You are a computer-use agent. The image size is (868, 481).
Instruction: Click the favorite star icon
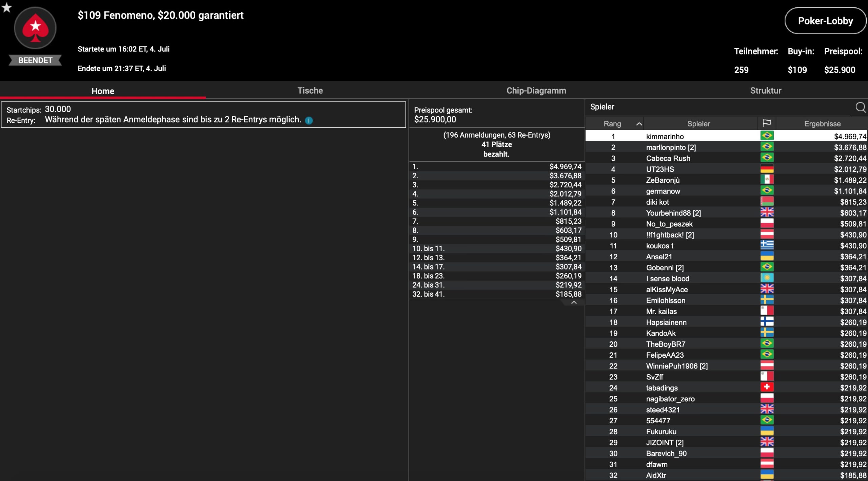6,7
